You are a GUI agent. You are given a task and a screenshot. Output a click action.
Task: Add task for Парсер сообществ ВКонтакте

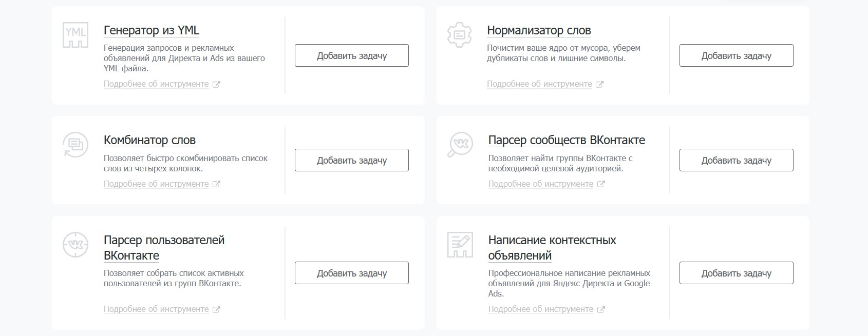(x=736, y=160)
